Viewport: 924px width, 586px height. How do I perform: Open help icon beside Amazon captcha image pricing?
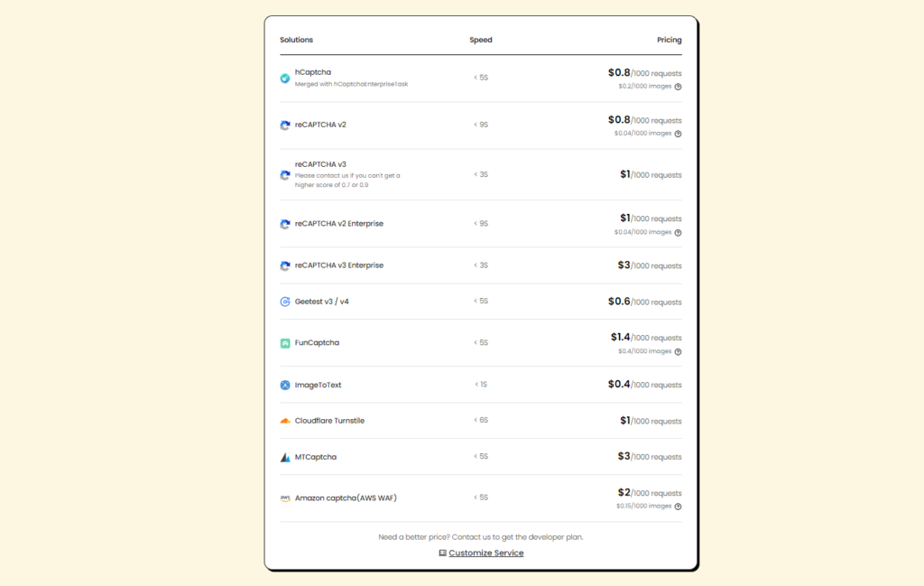[x=678, y=507]
